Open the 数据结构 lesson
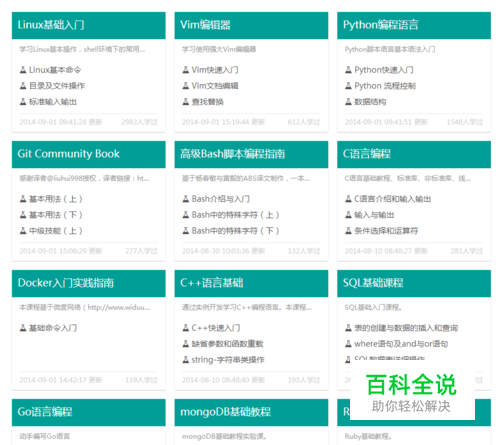Screen dimensions: 500x445 (x=370, y=102)
